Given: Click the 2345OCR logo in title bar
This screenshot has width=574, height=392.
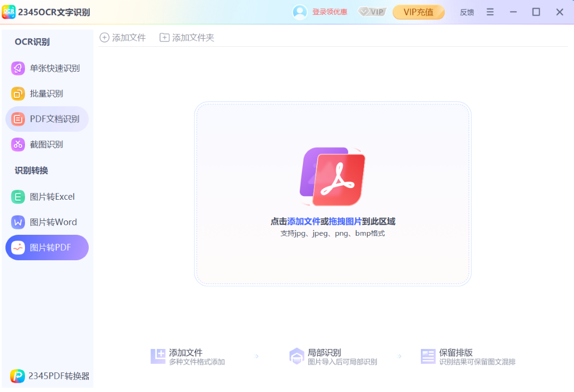Looking at the screenshot, I should (x=9, y=12).
